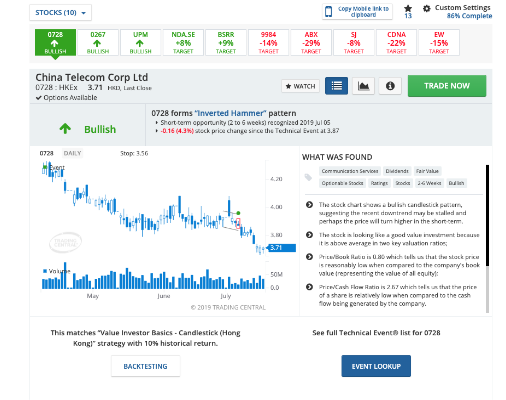The height and width of the screenshot is (400, 506).
Task: Select the BSRR +9% target tab
Action: click(x=226, y=42)
